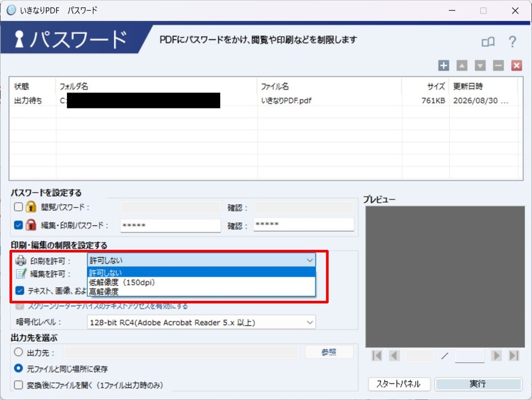Toggle the スクリーンリーダー text access checkbox
Image resolution: width=532 pixels, height=400 pixels.
pyautogui.click(x=20, y=306)
